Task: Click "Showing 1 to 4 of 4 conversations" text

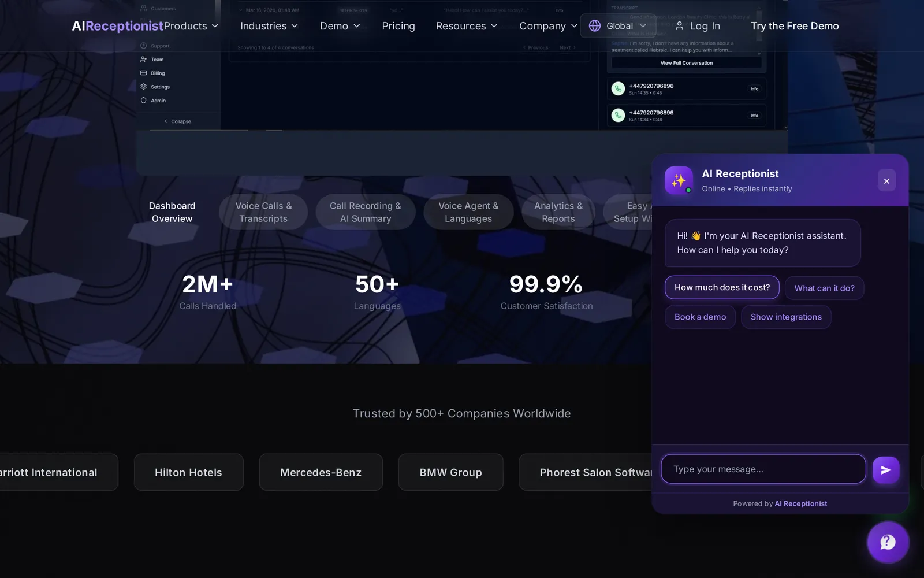Action: click(x=275, y=47)
